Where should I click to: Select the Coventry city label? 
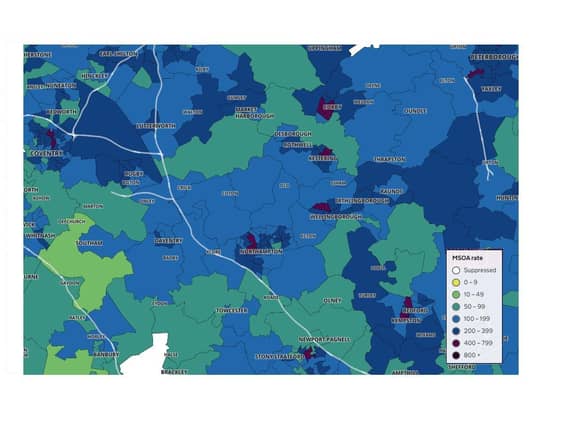(47, 154)
